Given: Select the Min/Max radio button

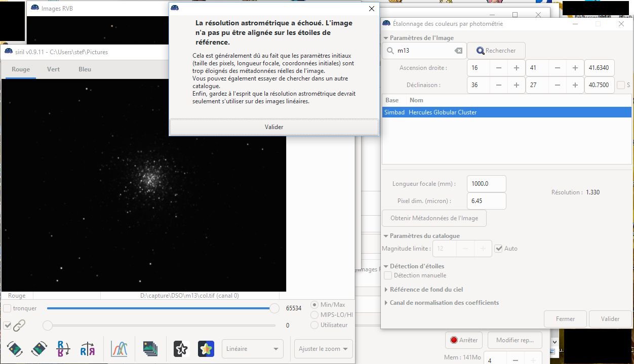Looking at the screenshot, I should [314, 305].
